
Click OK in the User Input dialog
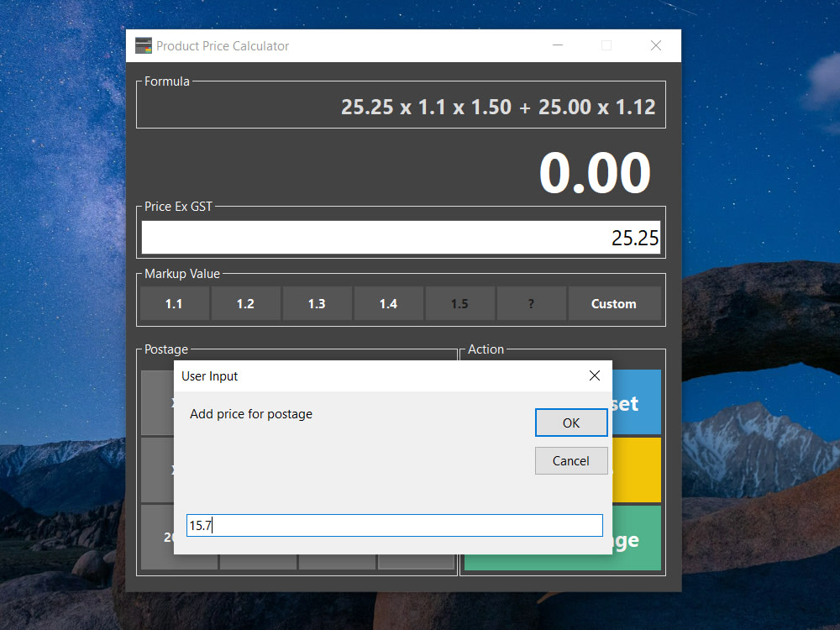pyautogui.click(x=571, y=423)
